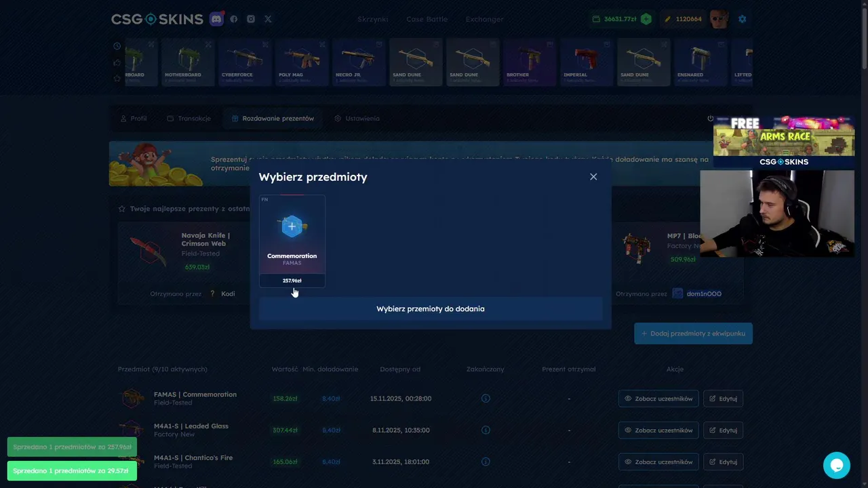Edytuj the M4A1-S Chantico's Fire gift
868x488 pixels.
(x=723, y=462)
